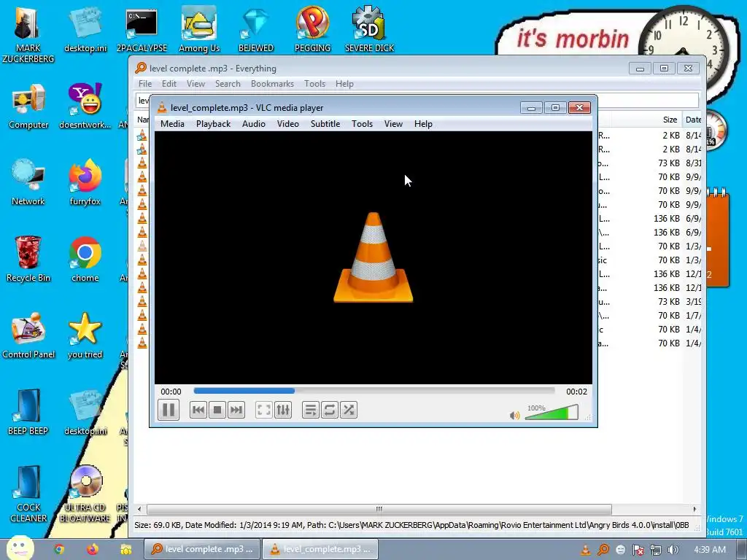Select the Control Panel desktop icon
Screen dimensions: 747x560
(x=28, y=335)
